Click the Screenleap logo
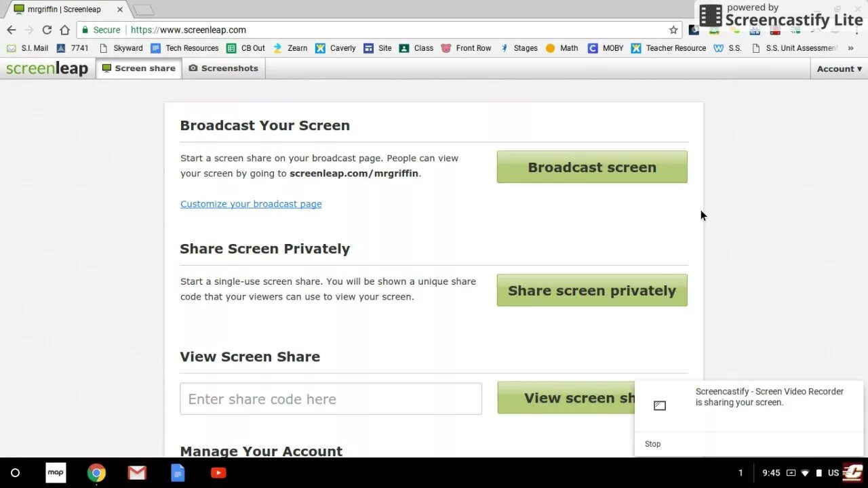 (x=47, y=68)
